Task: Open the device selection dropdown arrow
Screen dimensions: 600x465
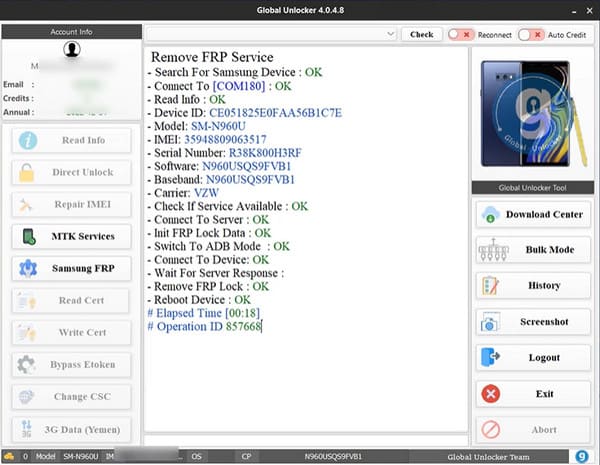Action: (x=390, y=34)
